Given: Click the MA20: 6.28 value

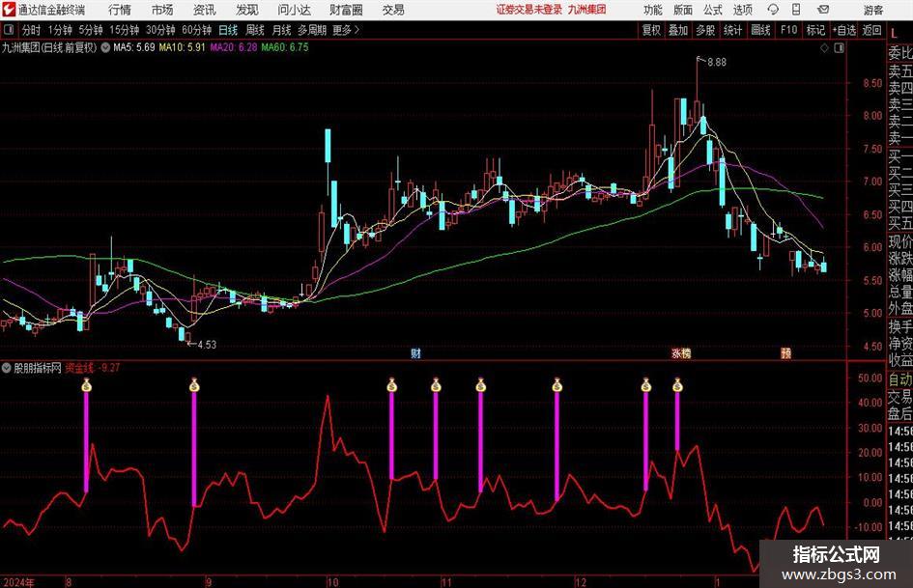Looking at the screenshot, I should point(234,47).
